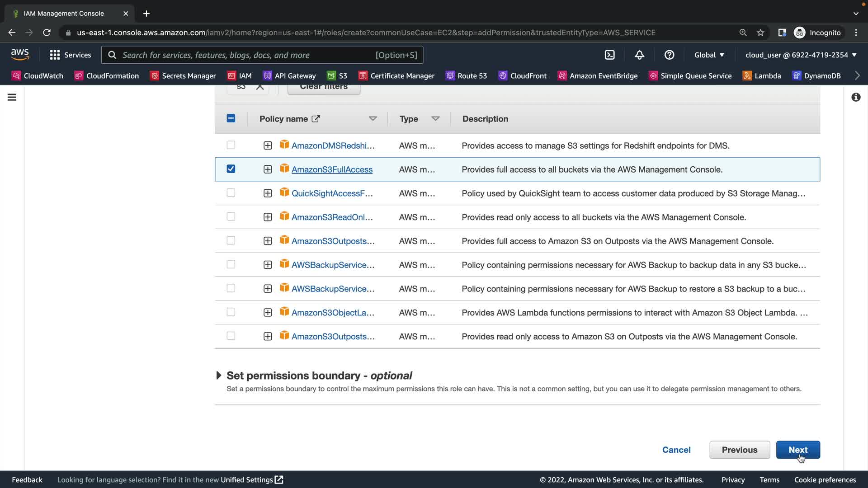
Task: Check the AmazonS3ReadOnlyAccess policy checkbox
Action: (x=231, y=217)
